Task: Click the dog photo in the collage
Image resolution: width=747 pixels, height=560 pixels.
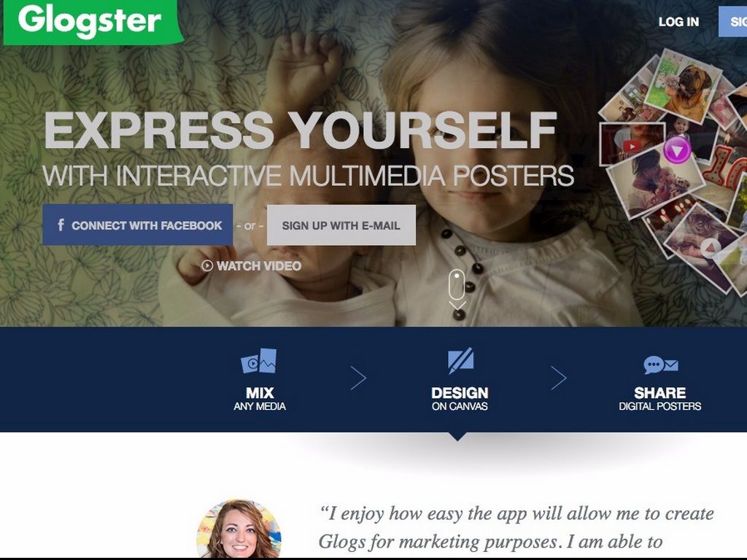Action: [x=684, y=87]
